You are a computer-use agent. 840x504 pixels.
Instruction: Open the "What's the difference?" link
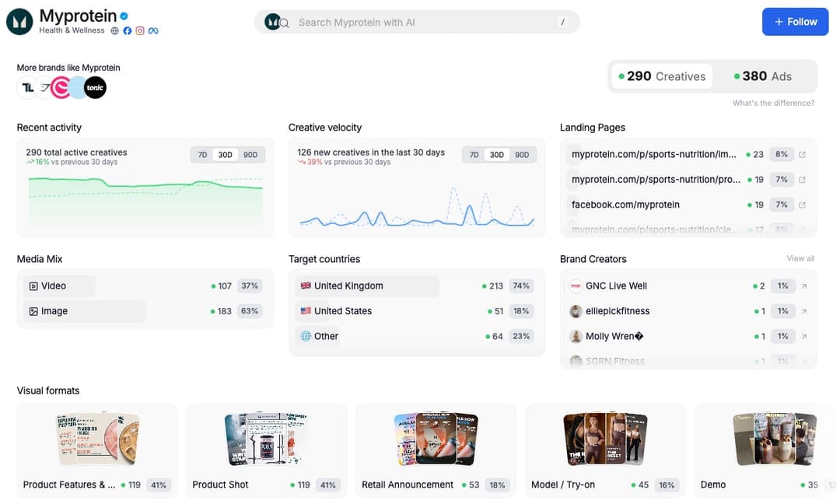tap(774, 103)
